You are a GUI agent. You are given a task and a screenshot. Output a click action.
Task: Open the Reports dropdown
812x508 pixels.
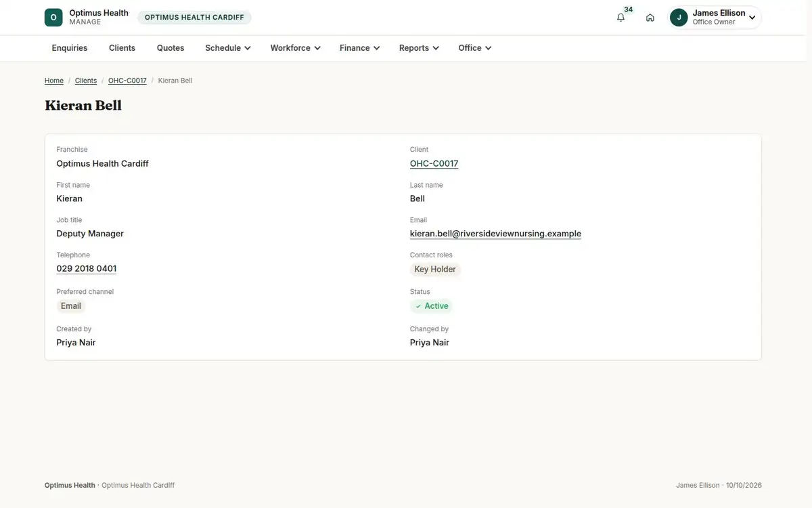(419, 48)
